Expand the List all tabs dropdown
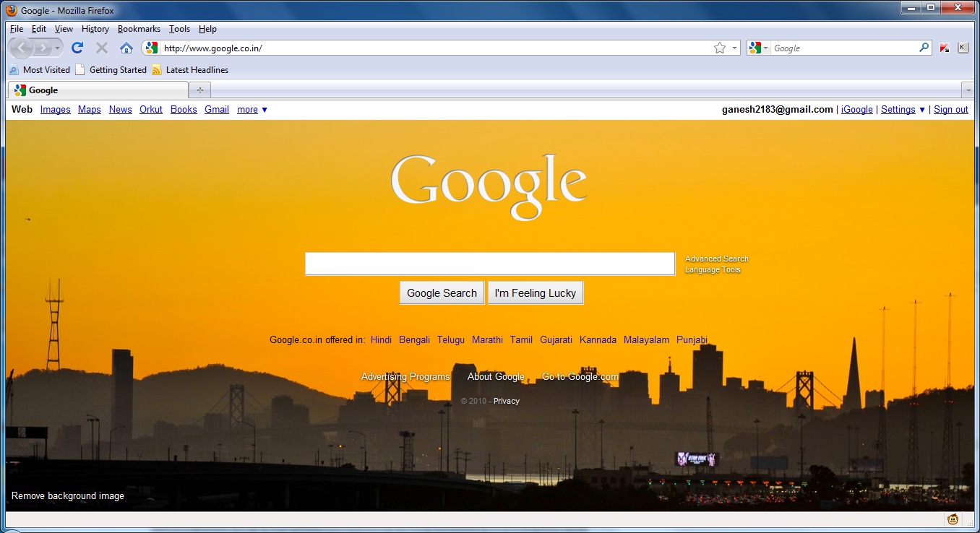The width and height of the screenshot is (980, 533). coord(968,90)
